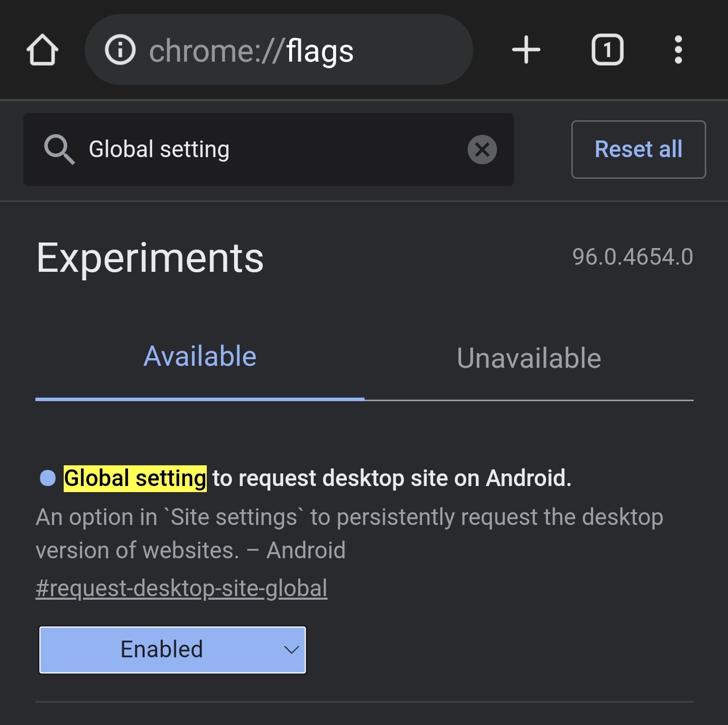Switch to the Unavailable experiments tab

pyautogui.click(x=528, y=358)
